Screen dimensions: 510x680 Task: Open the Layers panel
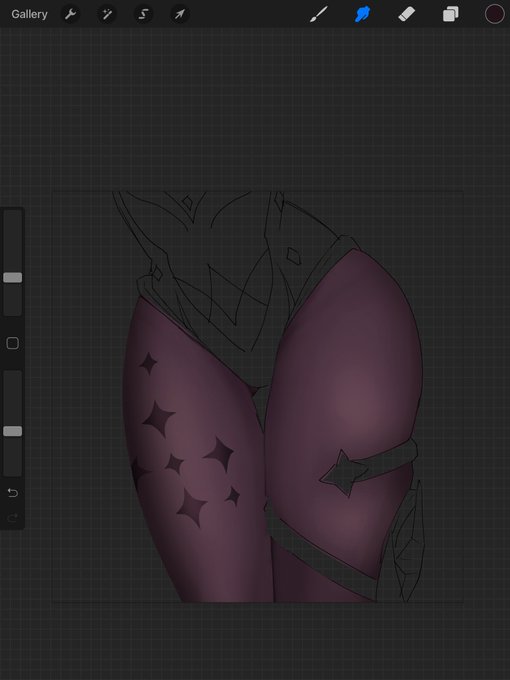pos(451,14)
